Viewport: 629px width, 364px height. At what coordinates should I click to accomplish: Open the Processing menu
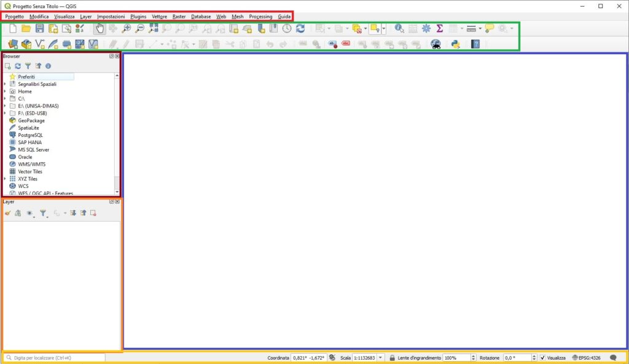point(260,17)
